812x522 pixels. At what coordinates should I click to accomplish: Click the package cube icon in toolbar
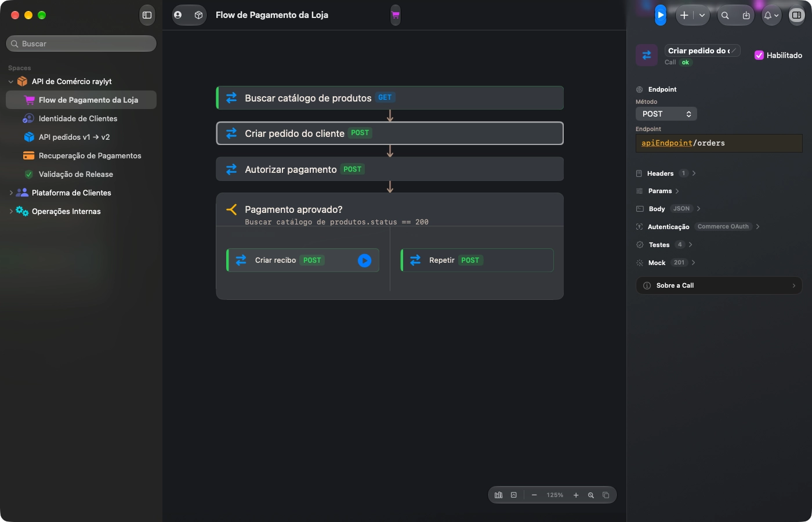[198, 15]
